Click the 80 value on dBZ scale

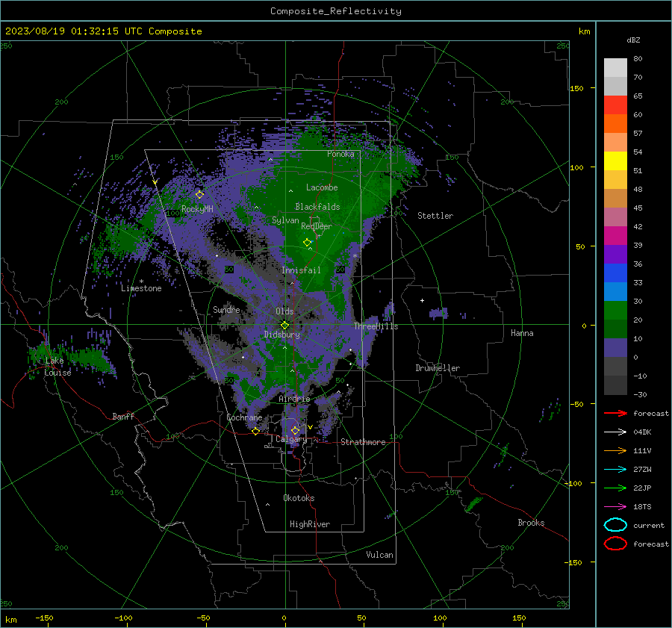click(638, 59)
